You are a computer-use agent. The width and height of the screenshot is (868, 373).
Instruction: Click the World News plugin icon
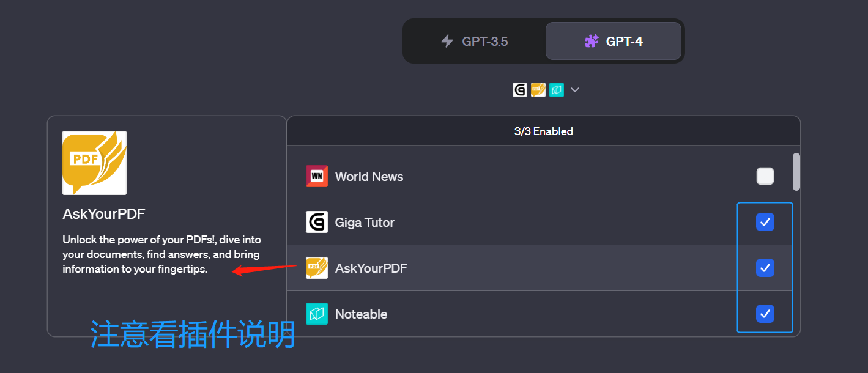(x=317, y=176)
